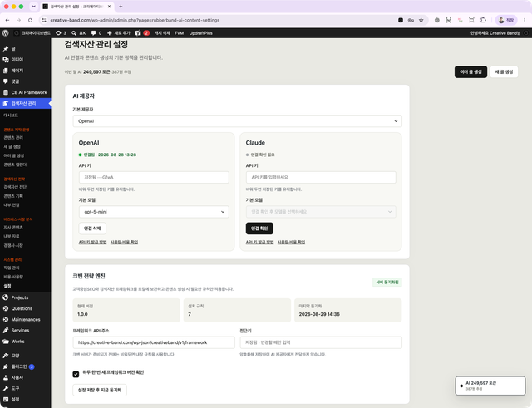This screenshot has width=532, height=408.
Task: Click the 서버 동기화됨 status badge
Action: tap(387, 283)
